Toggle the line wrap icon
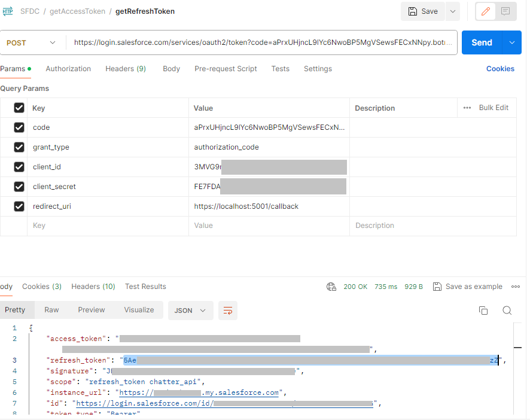This screenshot has width=530, height=420. click(x=228, y=311)
